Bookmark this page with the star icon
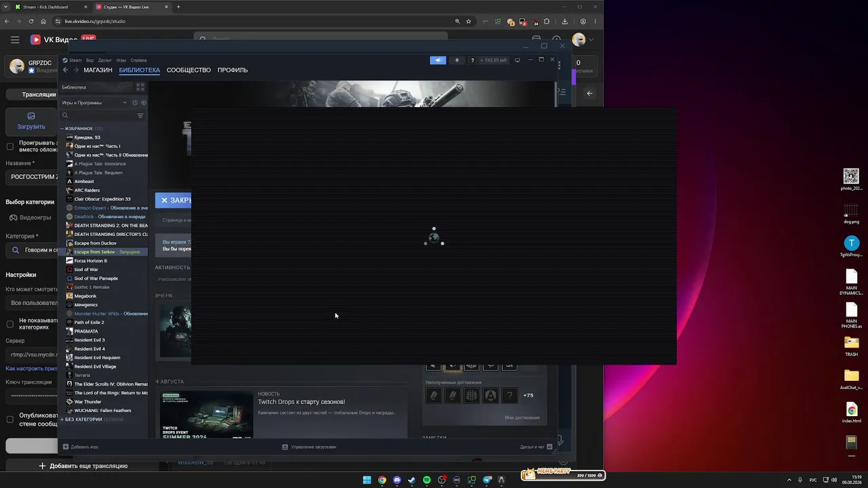 pyautogui.click(x=469, y=21)
